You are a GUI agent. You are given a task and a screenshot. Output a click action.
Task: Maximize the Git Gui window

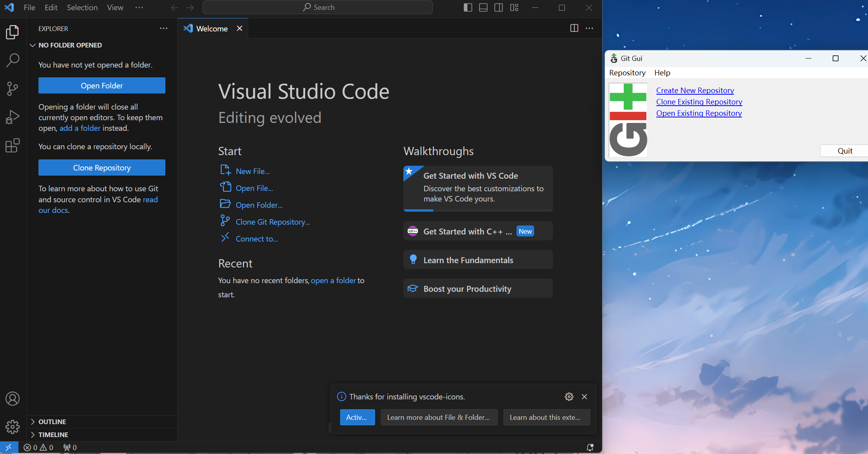click(x=835, y=59)
